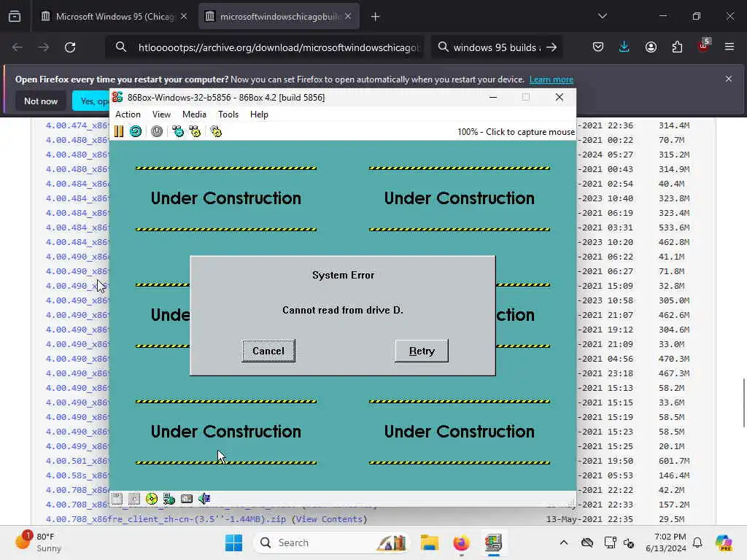Click the ACPI shutdown power icon
747x560 pixels.
click(x=157, y=131)
